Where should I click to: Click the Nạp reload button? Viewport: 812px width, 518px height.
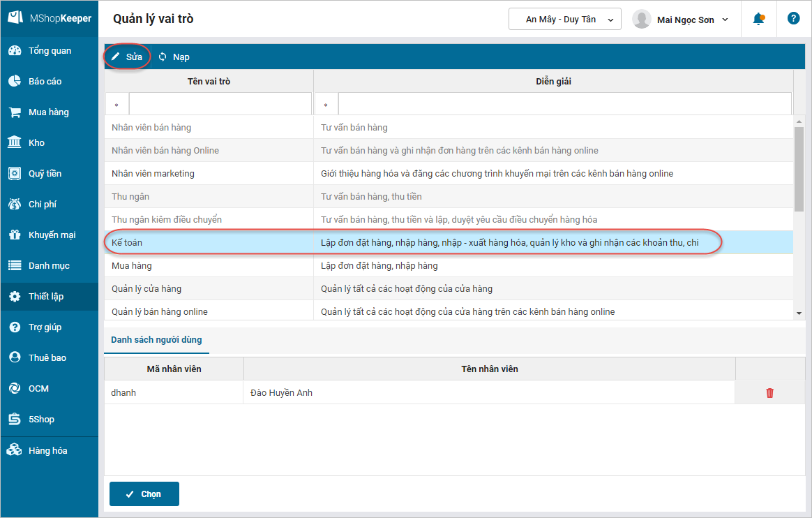pos(174,57)
